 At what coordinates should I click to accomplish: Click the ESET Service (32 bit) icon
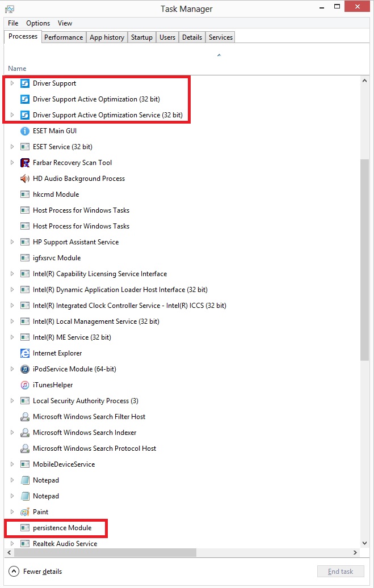(x=25, y=147)
